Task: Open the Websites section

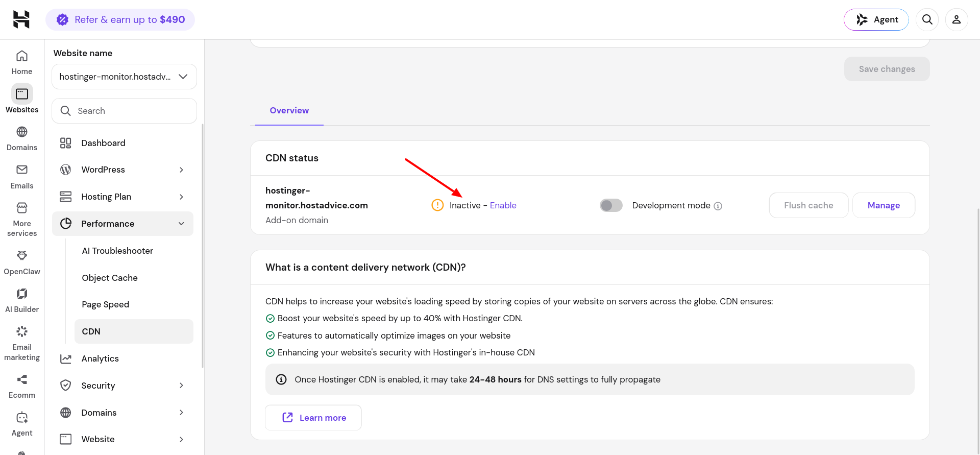Action: click(x=22, y=99)
